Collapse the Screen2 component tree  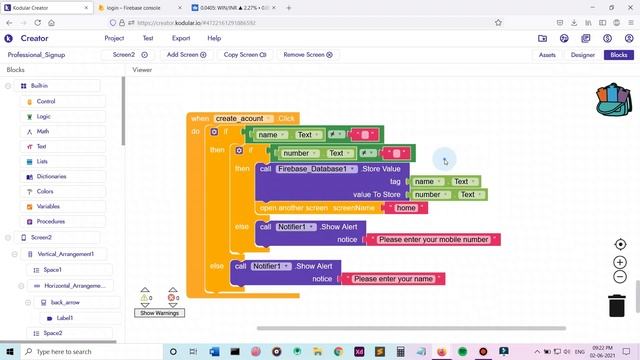pyautogui.click(x=8, y=238)
